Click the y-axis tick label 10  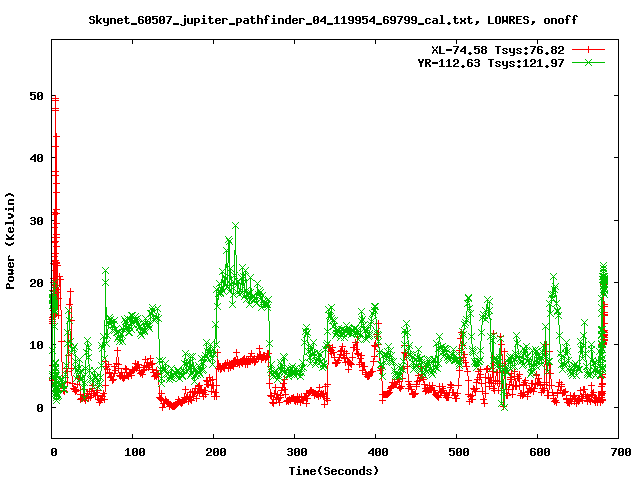tap(36, 345)
